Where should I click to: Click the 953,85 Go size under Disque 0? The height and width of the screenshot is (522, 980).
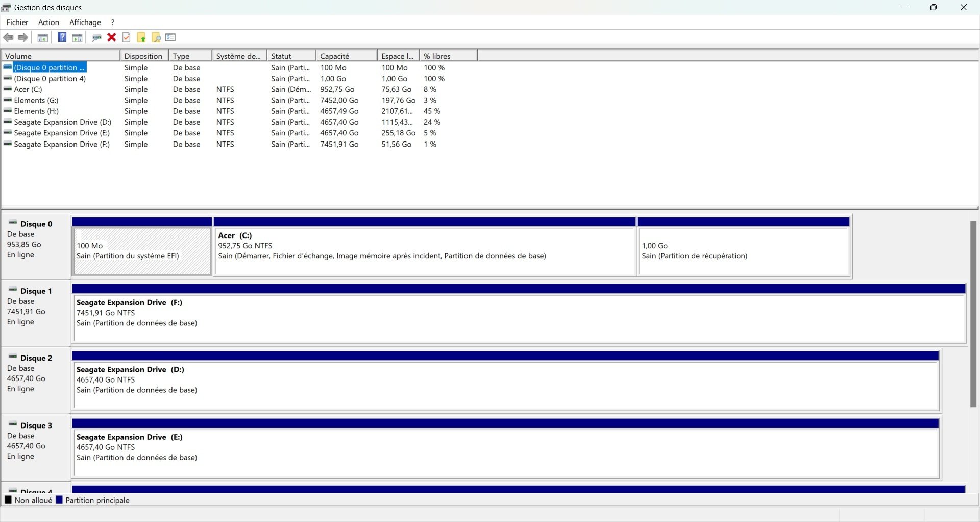click(x=24, y=244)
